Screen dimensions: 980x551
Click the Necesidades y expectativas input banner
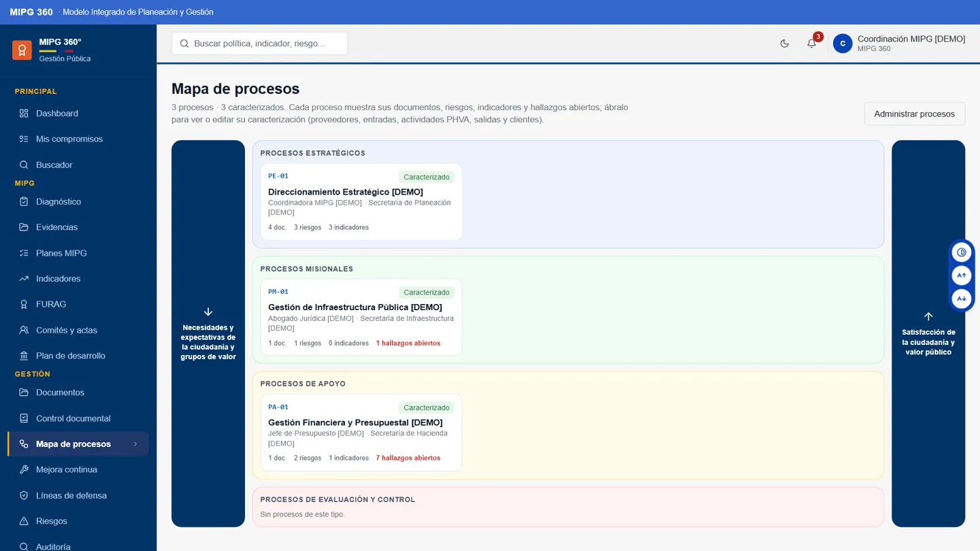pyautogui.click(x=208, y=333)
